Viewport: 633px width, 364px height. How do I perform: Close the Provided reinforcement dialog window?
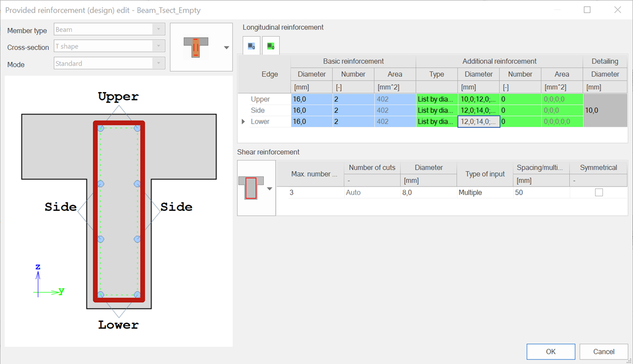click(x=617, y=9)
